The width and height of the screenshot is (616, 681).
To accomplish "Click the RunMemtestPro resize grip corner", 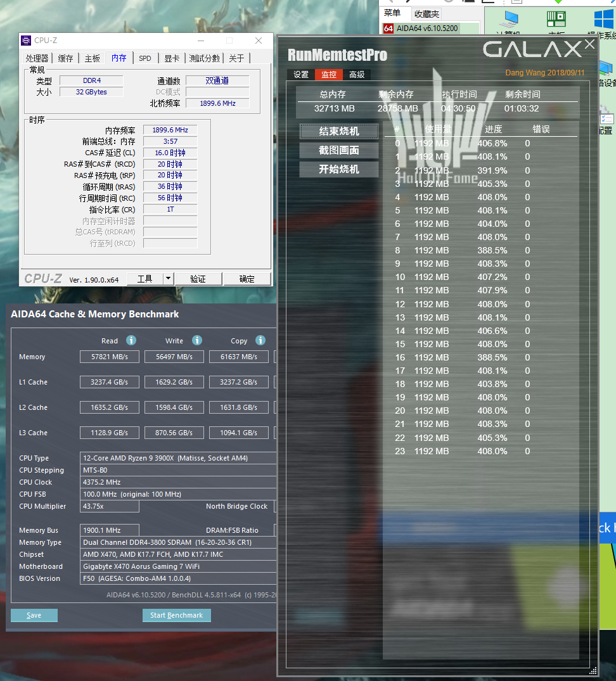I will pos(593,671).
